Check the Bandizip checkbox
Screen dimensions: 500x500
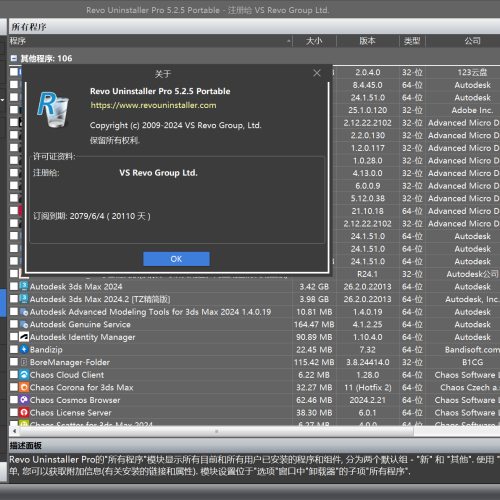14,349
